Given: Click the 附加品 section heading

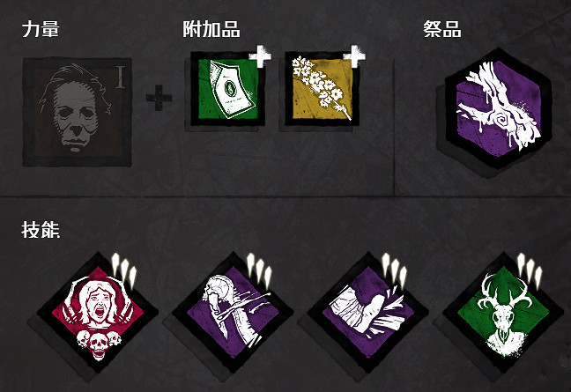Looking at the screenshot, I should [x=211, y=29].
